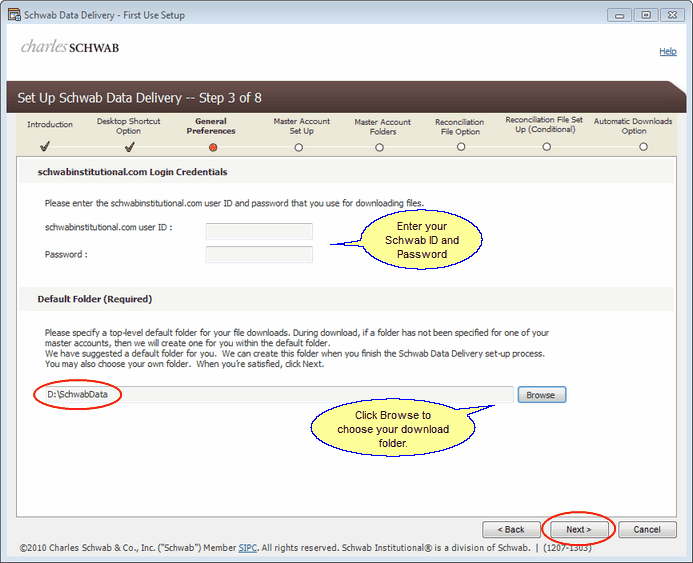Click 'schwabinstitutional.com Login Credentials' heading
This screenshot has height=563, width=693.
click(x=132, y=172)
